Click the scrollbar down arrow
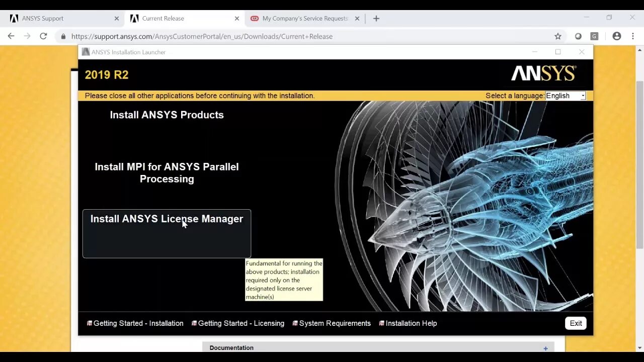 coord(640,347)
